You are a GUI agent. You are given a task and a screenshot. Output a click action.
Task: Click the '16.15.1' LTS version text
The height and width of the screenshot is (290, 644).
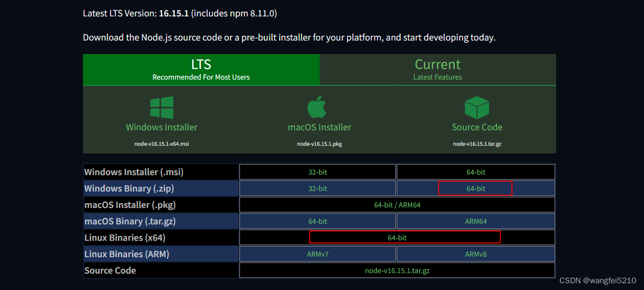174,14
